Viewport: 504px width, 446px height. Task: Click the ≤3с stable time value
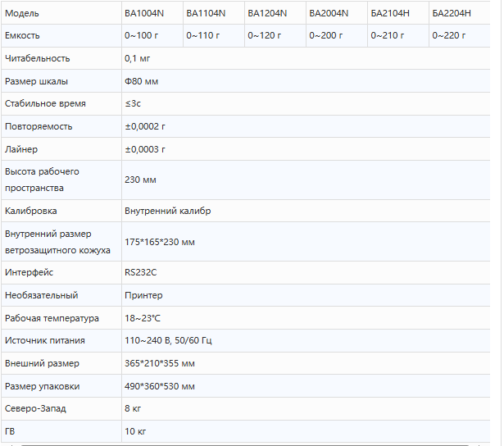(133, 104)
